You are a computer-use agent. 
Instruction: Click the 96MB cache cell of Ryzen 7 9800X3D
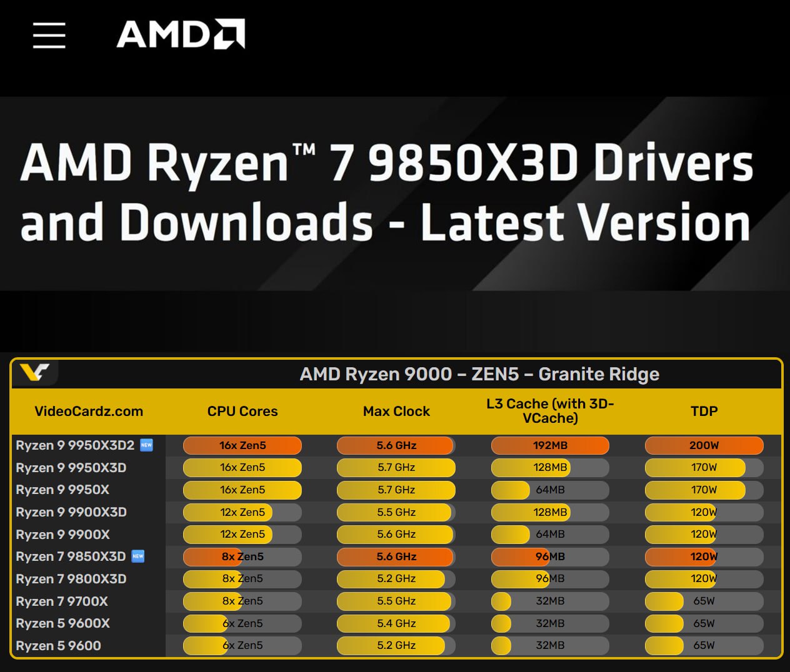[x=550, y=579]
